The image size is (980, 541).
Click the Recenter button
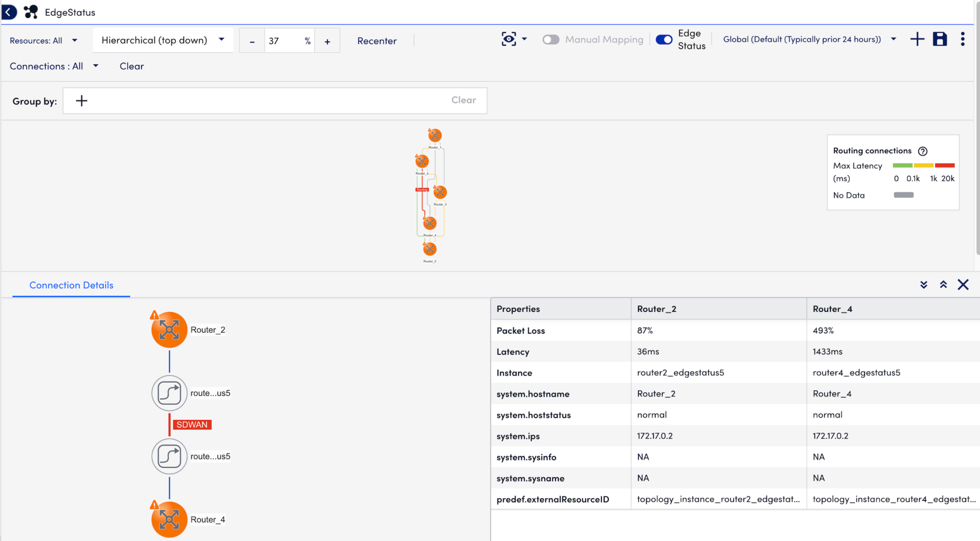click(377, 41)
